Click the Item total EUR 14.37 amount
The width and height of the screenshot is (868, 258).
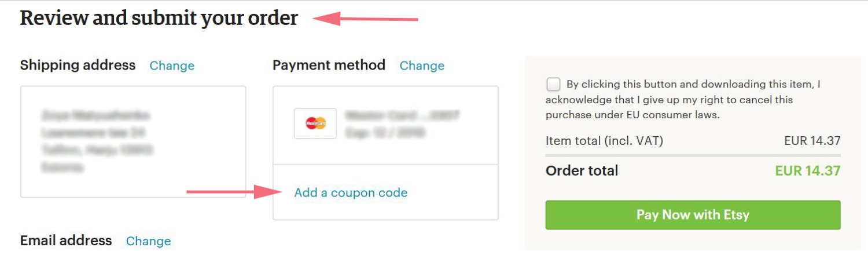[812, 140]
